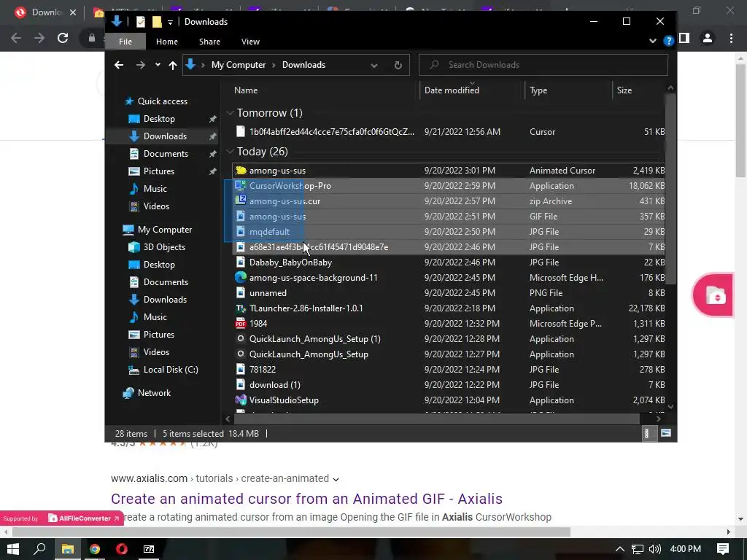Expand the address bar history dropdown

point(374,65)
